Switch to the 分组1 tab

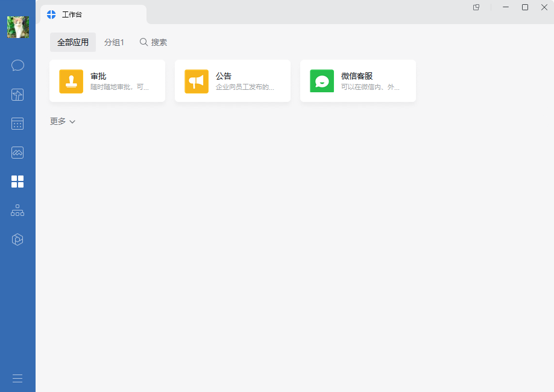point(114,42)
